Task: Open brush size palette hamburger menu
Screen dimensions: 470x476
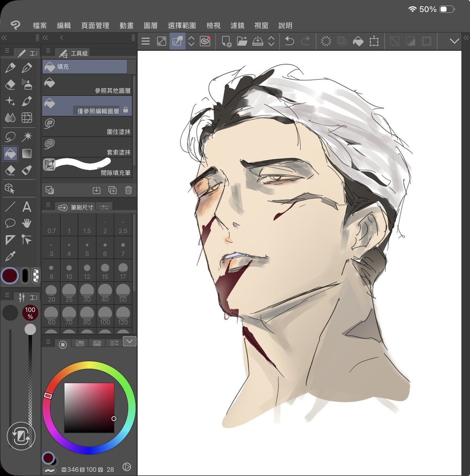Action: 48,205
